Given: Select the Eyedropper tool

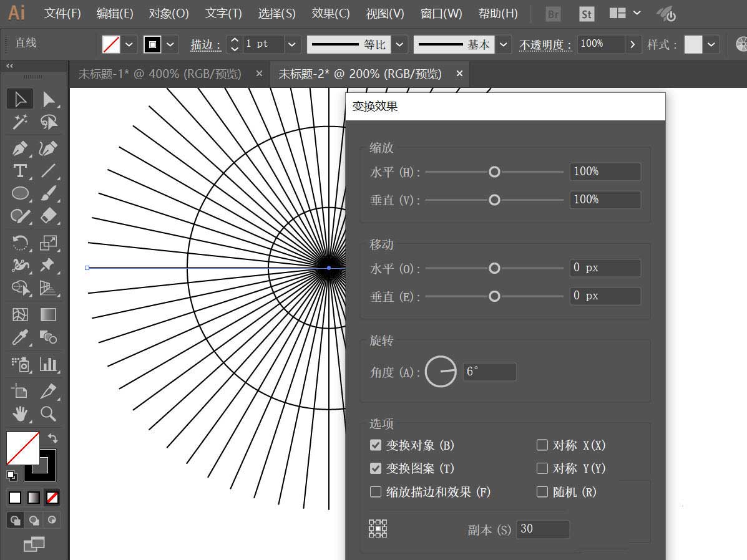Looking at the screenshot, I should (x=20, y=338).
